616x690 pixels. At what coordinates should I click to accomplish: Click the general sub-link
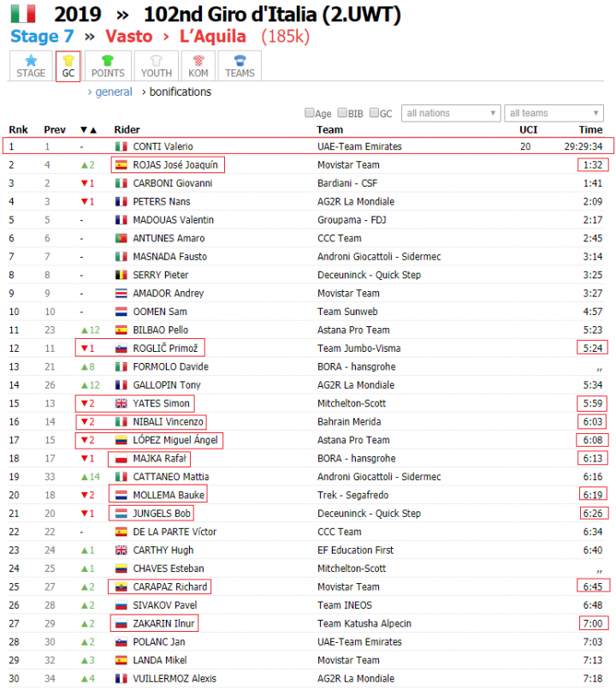pyautogui.click(x=114, y=92)
